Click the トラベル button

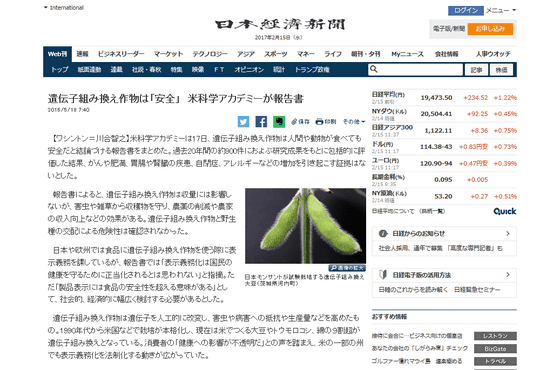(x=495, y=361)
